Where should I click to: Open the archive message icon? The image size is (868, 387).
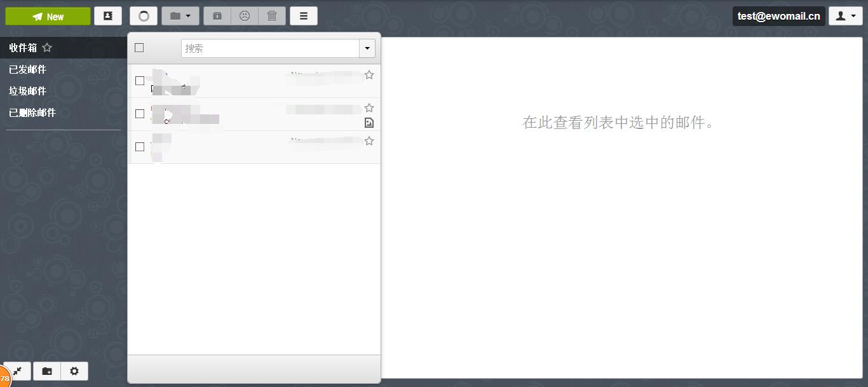[x=217, y=15]
